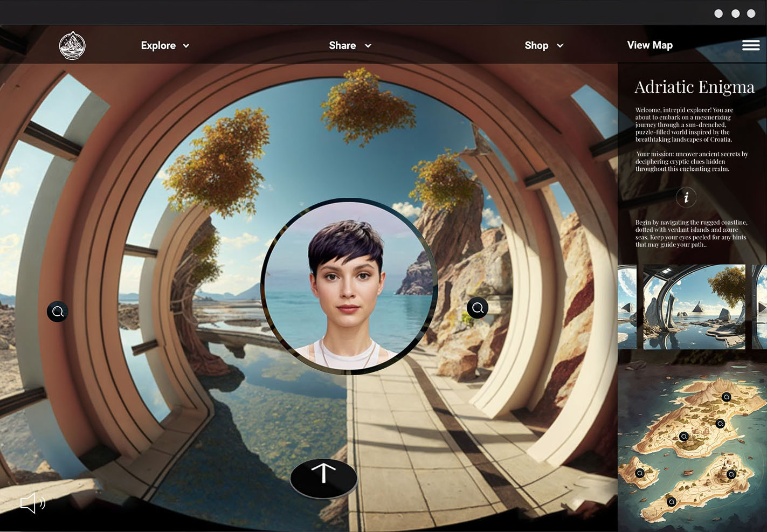Click the guide's circular avatar portrait
The image size is (767, 532).
coord(349,286)
